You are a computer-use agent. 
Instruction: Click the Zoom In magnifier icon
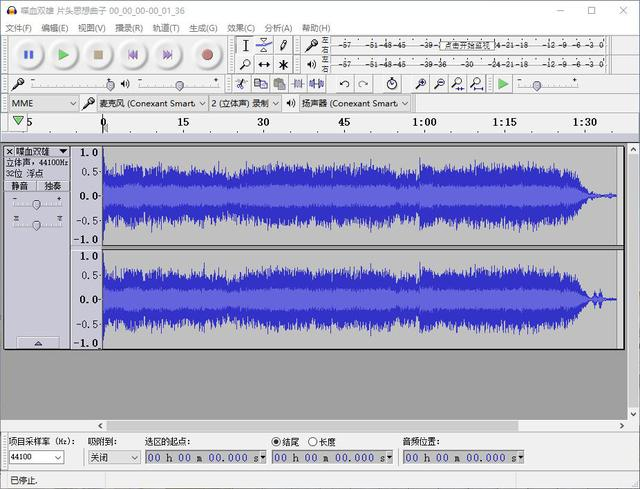click(420, 84)
